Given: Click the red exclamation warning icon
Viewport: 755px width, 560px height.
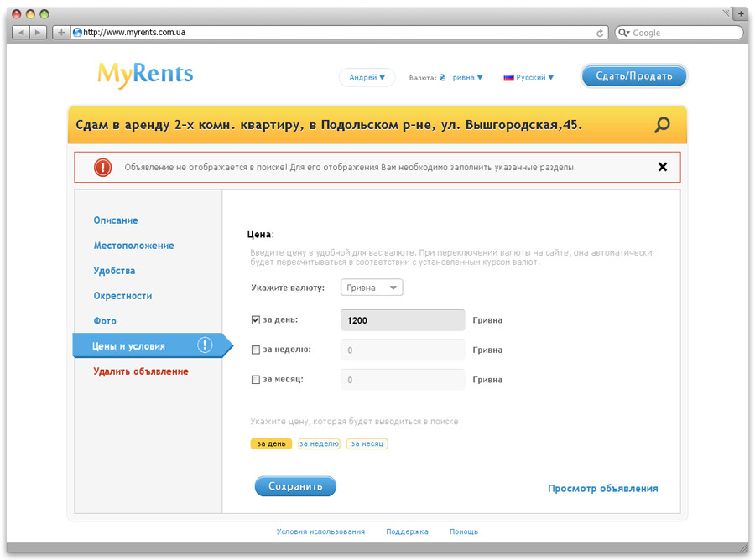Looking at the screenshot, I should (x=102, y=168).
